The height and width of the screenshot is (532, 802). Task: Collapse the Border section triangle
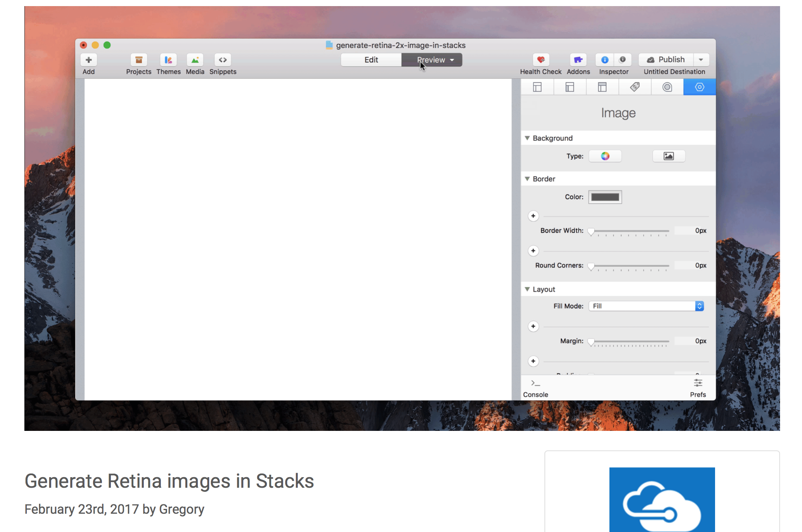[x=527, y=179]
